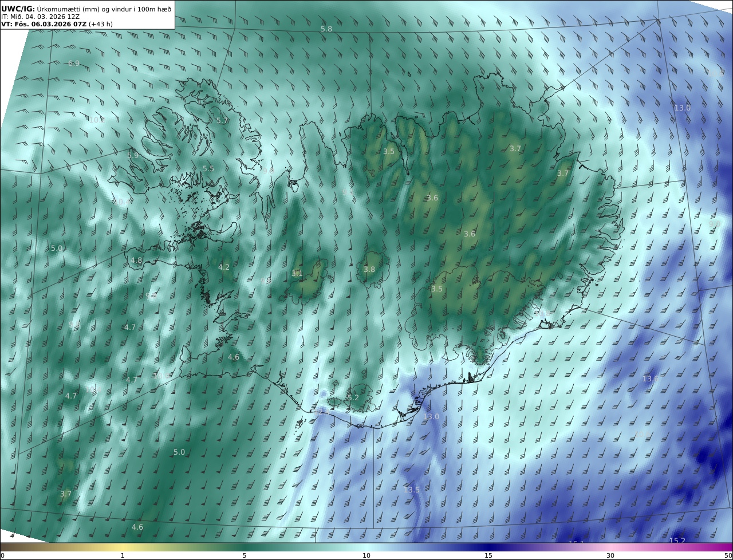Click the 6.9 value label on the map
The image size is (733, 560).
[74, 63]
